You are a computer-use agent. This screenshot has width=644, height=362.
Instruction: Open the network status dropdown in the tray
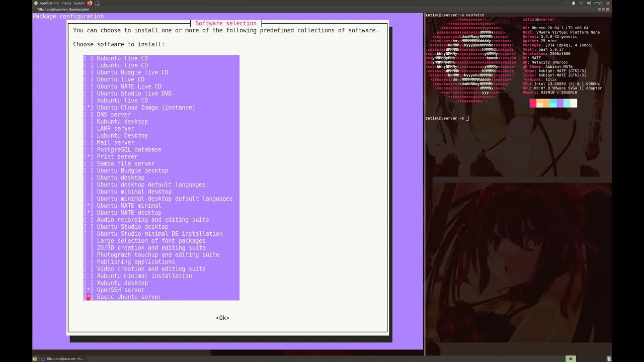pos(581,3)
